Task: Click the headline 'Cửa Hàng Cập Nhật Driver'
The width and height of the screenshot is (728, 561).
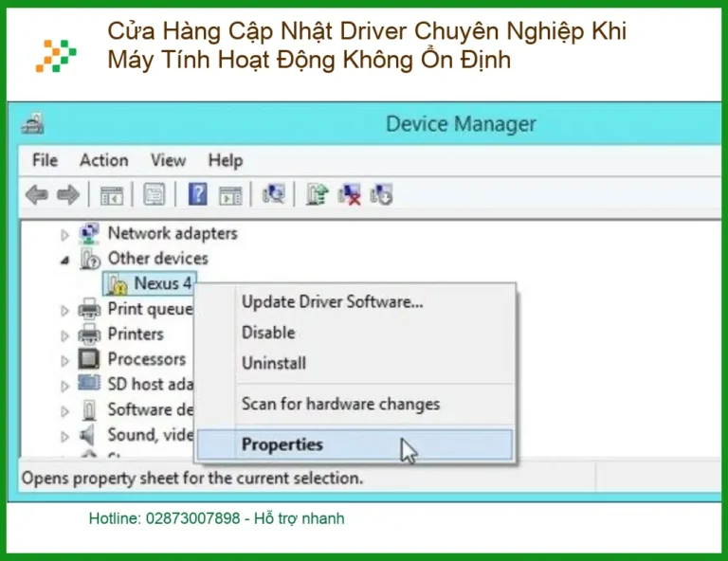Action: (367, 45)
